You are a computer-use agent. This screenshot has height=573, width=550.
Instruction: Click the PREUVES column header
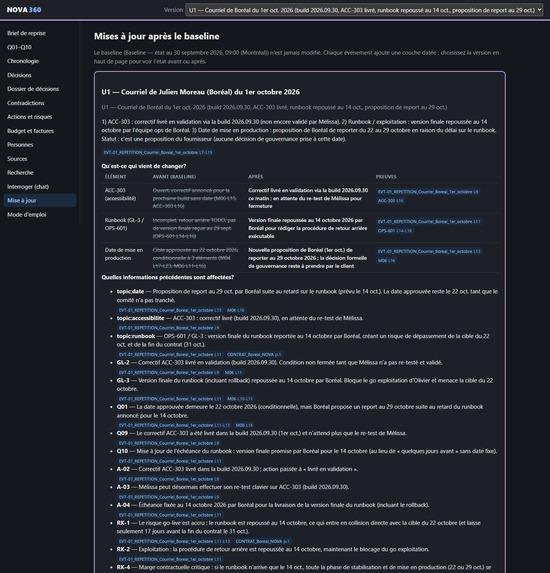click(386, 177)
